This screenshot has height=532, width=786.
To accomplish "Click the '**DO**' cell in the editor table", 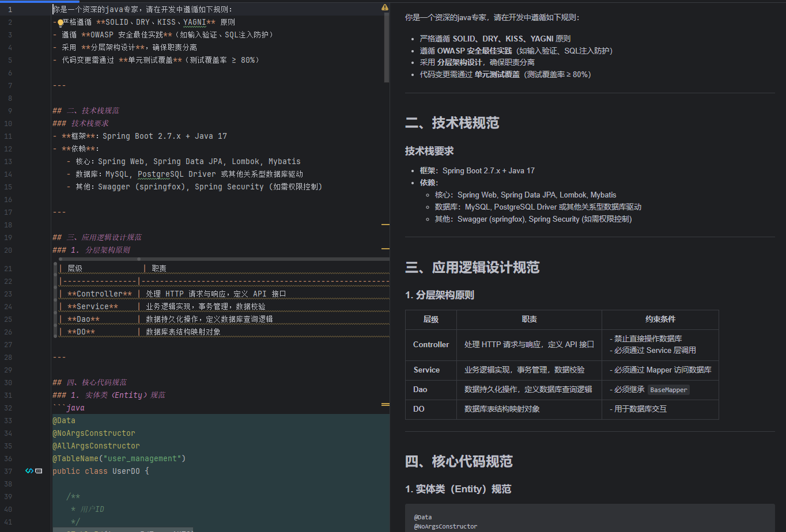I will [81, 332].
